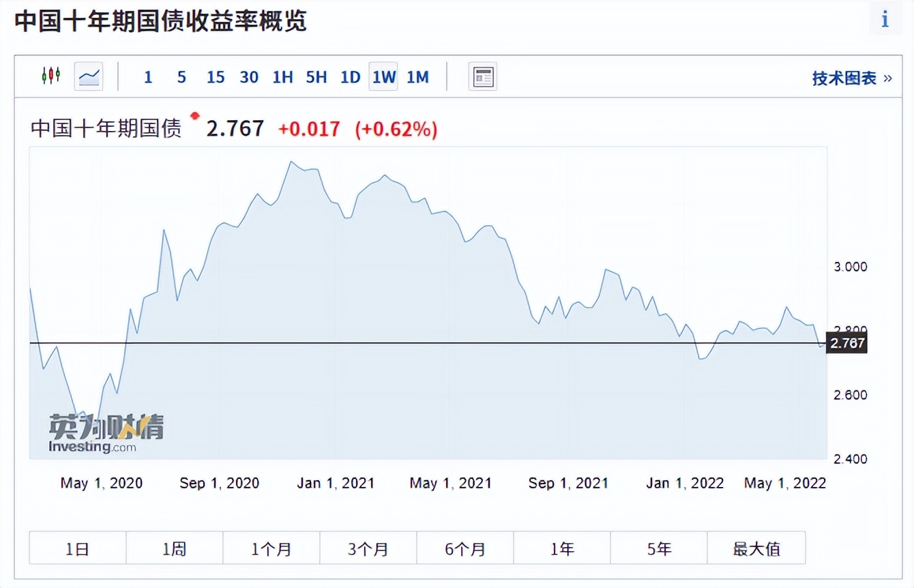Open the news events panel icon
This screenshot has height=588, width=914.
click(x=482, y=76)
